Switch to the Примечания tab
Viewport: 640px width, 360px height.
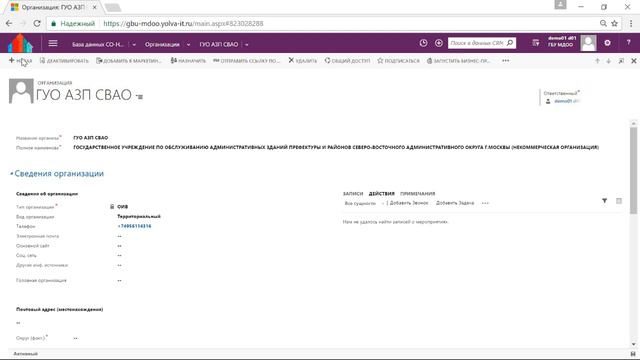(x=418, y=193)
